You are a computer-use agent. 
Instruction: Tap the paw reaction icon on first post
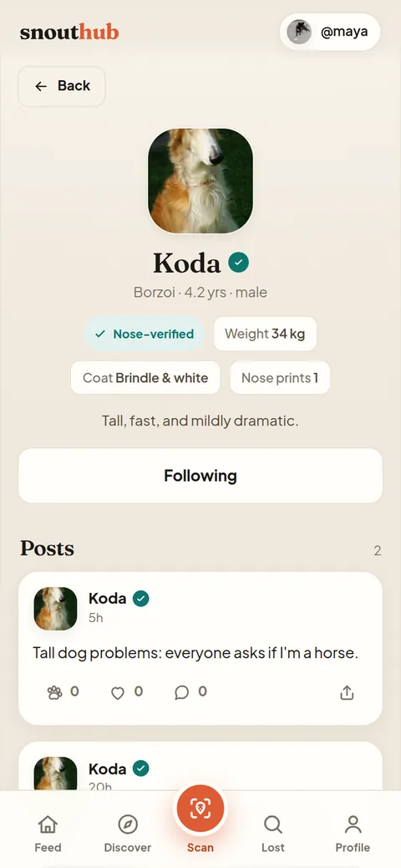click(x=55, y=692)
